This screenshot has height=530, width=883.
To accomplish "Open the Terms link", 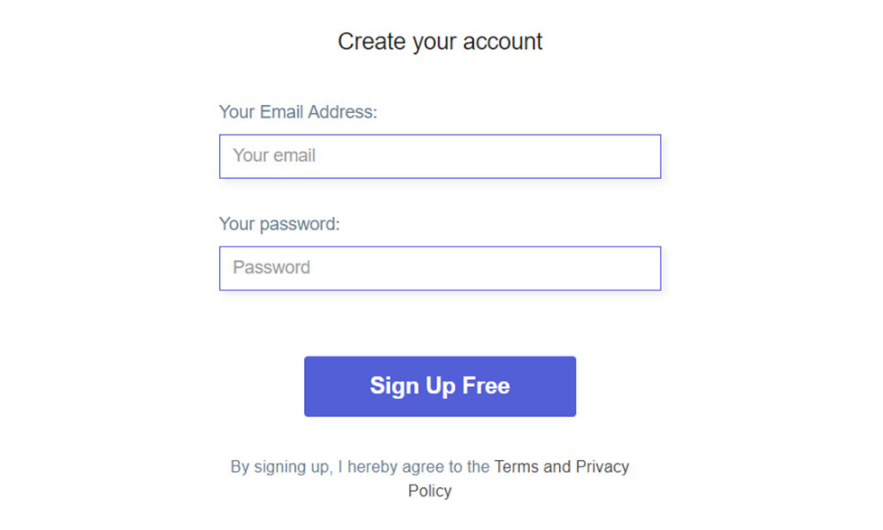I will pyautogui.click(x=517, y=467).
